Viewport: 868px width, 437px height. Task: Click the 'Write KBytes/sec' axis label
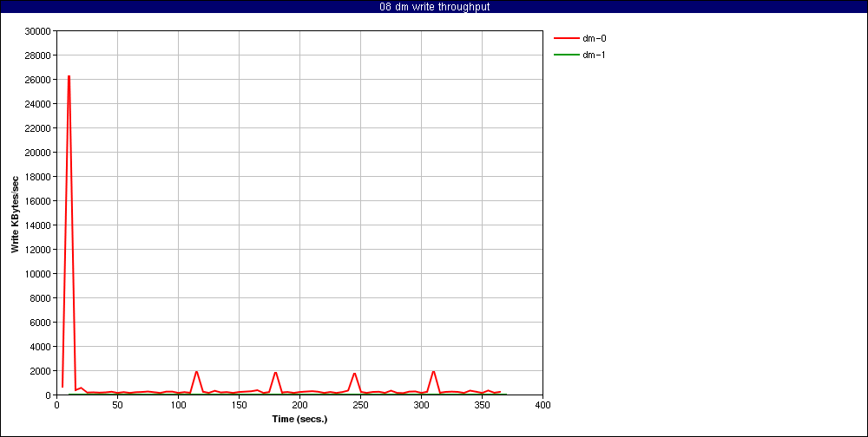pos(15,214)
